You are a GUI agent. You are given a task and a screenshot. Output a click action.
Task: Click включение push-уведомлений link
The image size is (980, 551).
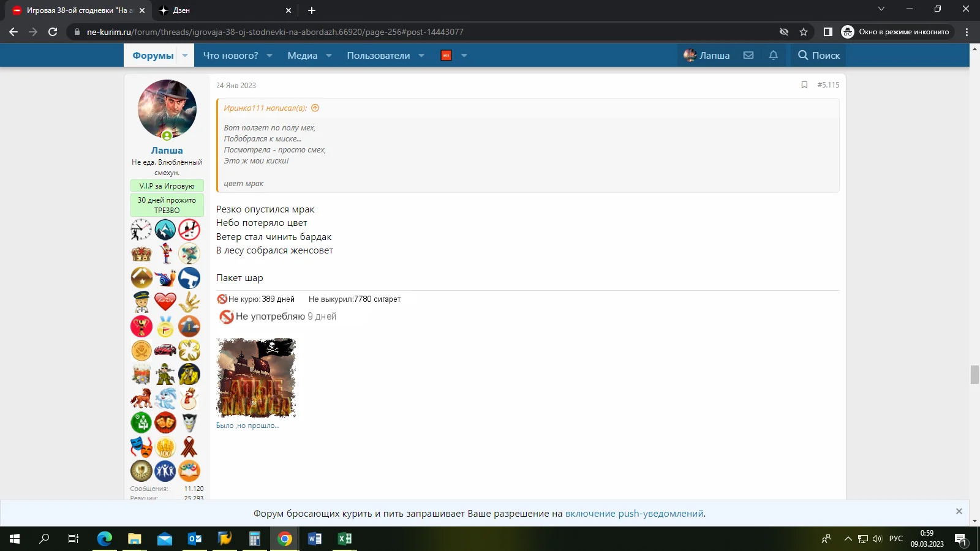634,514
